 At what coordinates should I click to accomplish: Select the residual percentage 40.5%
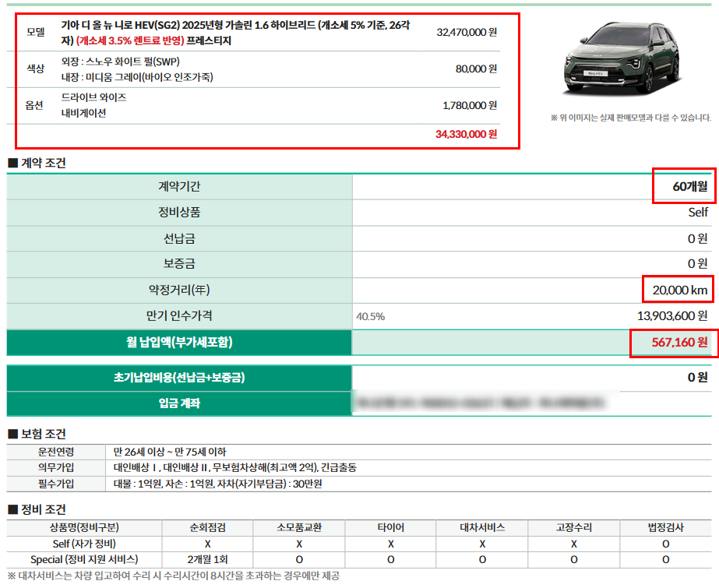(x=371, y=316)
